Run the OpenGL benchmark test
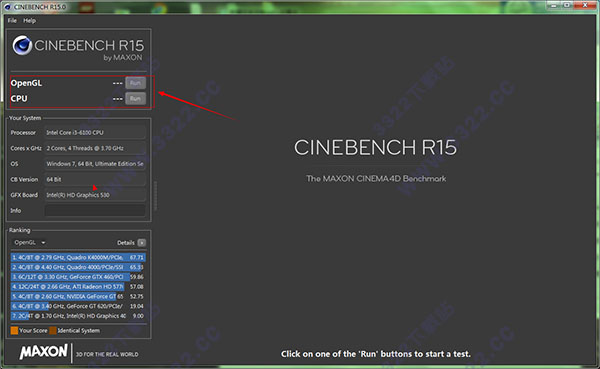 135,83
